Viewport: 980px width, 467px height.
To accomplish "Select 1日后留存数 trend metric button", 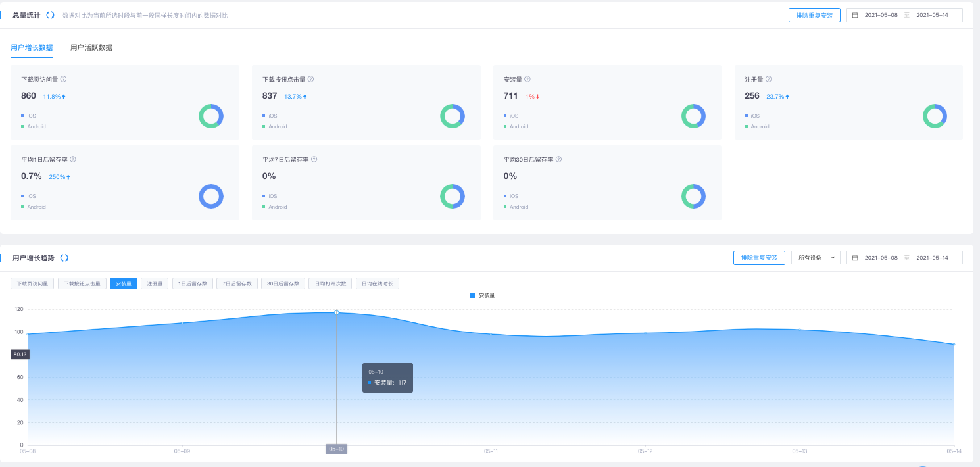I will (193, 283).
